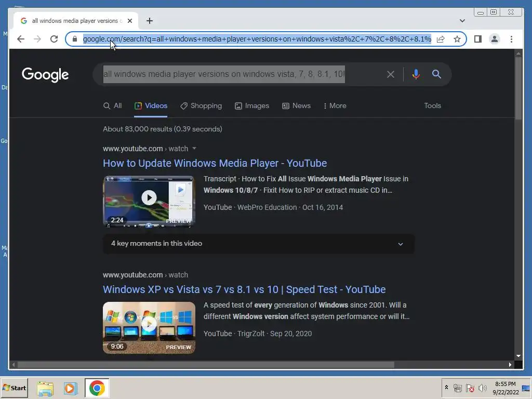Go back using the browser back arrow
Screen dimensions: 532x399
[21, 39]
